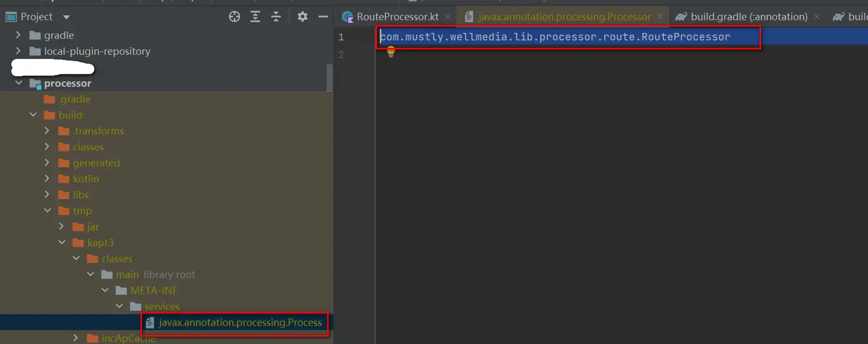Collapse the kapt3 folder
868x344 pixels.
click(62, 242)
